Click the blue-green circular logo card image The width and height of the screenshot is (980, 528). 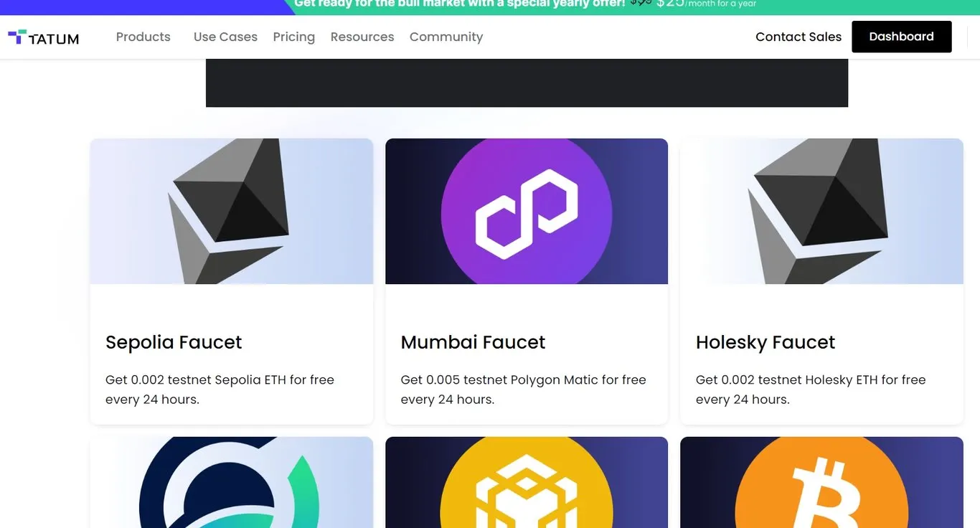[x=232, y=482]
